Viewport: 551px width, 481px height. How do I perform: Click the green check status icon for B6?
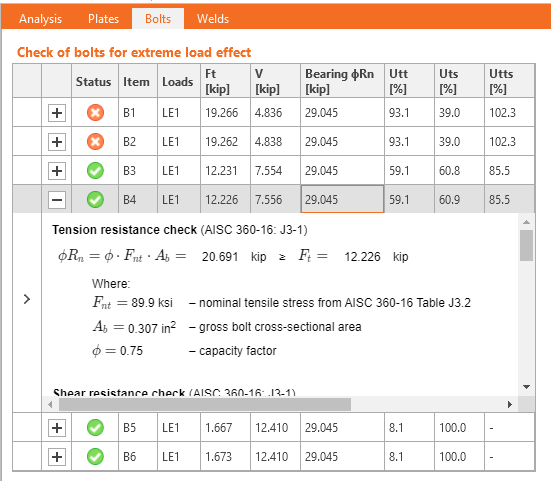coord(95,456)
